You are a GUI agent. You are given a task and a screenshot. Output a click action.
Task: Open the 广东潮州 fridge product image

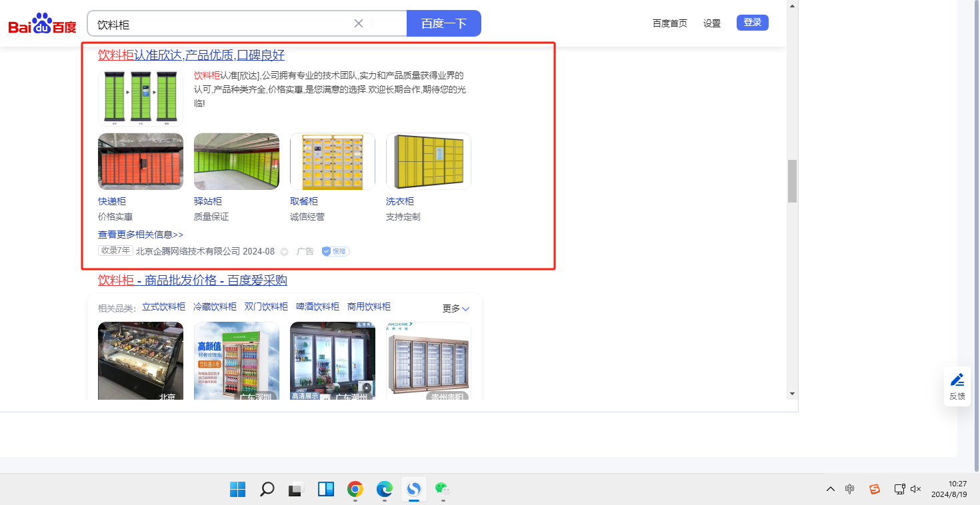(x=333, y=361)
